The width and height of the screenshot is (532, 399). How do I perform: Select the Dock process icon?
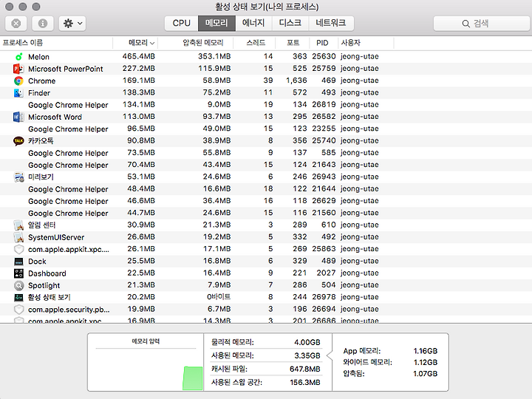(x=18, y=262)
